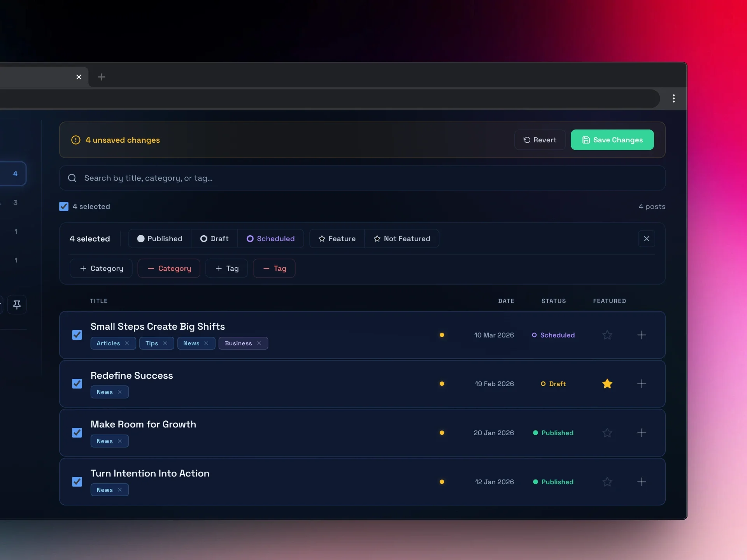
Task: Remove Business tag from Small Steps post
Action: 259,343
